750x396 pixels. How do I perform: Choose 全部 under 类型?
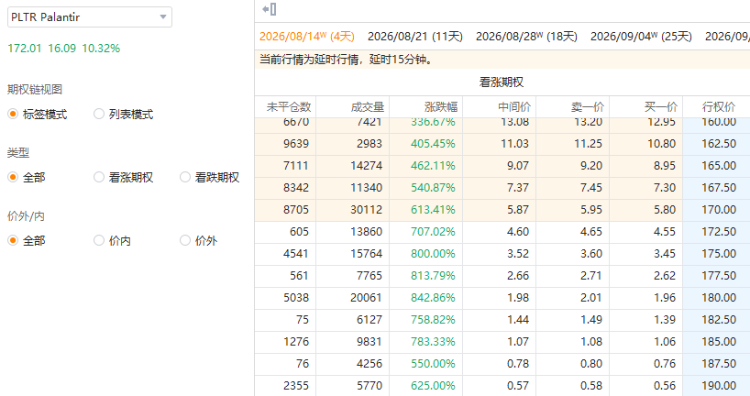(x=13, y=177)
